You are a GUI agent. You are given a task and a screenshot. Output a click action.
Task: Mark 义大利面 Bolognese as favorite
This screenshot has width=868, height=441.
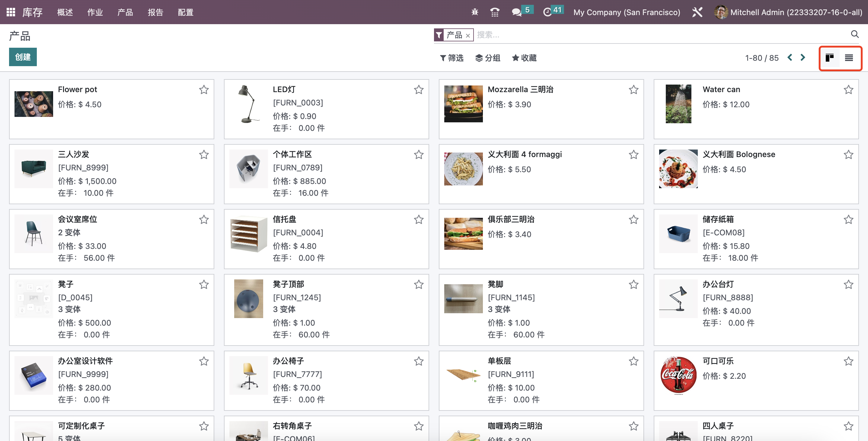click(848, 155)
